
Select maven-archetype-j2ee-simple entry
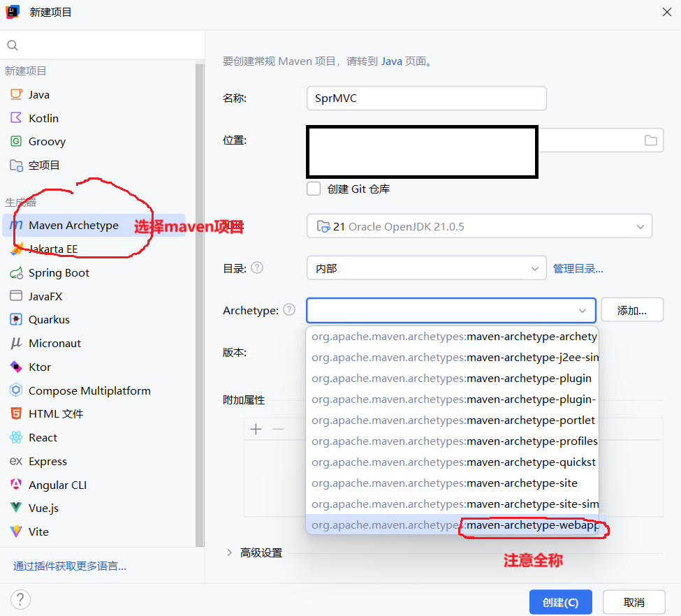click(x=452, y=358)
